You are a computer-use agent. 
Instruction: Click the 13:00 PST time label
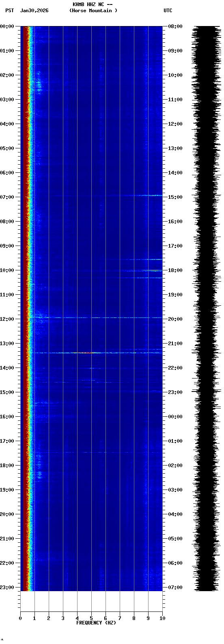pos(7,344)
